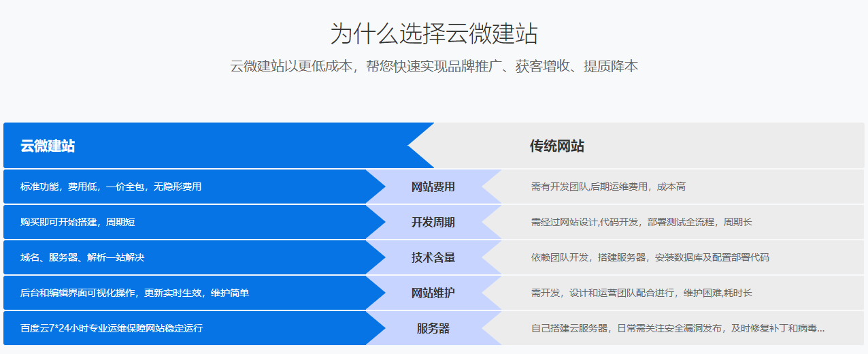Click the 网站费用 row label

(x=433, y=187)
